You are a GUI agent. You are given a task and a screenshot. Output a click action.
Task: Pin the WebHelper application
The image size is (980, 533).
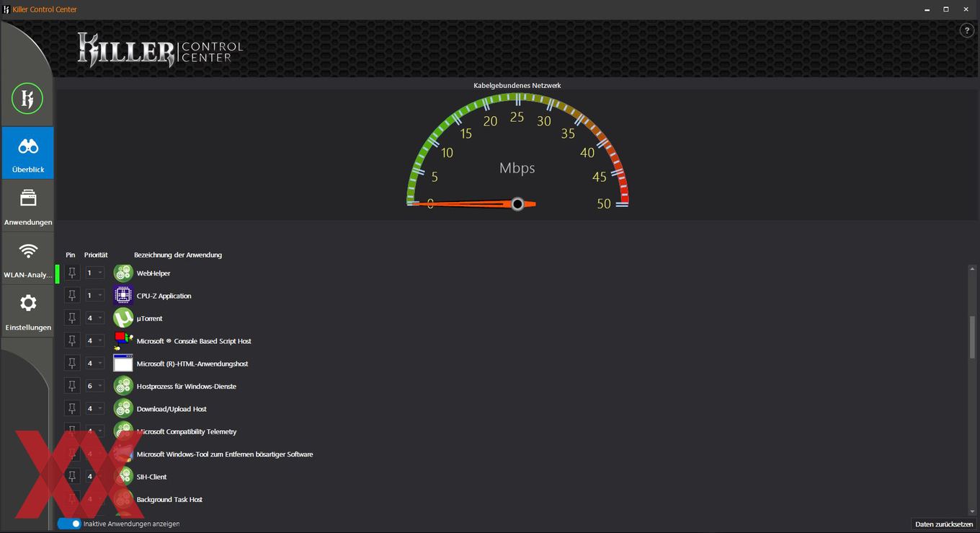click(72, 273)
